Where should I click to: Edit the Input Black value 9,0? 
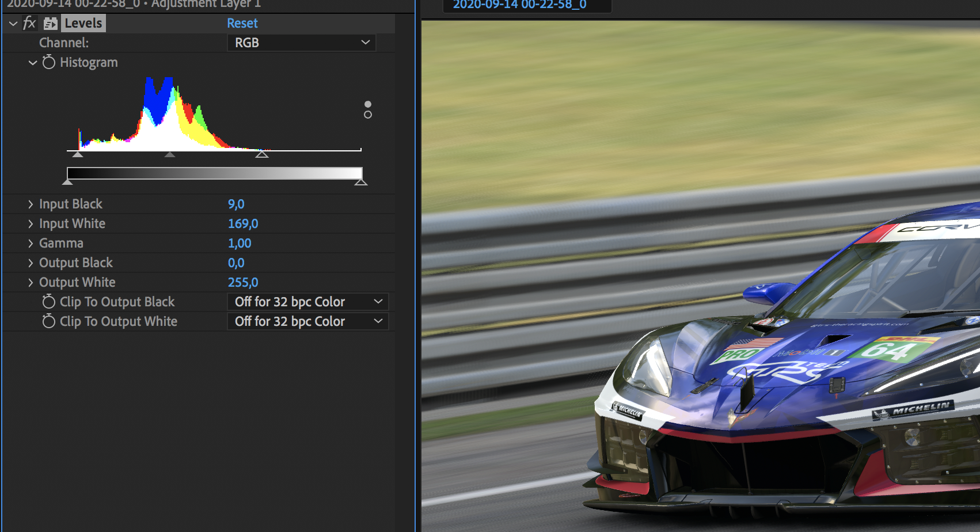pos(236,204)
